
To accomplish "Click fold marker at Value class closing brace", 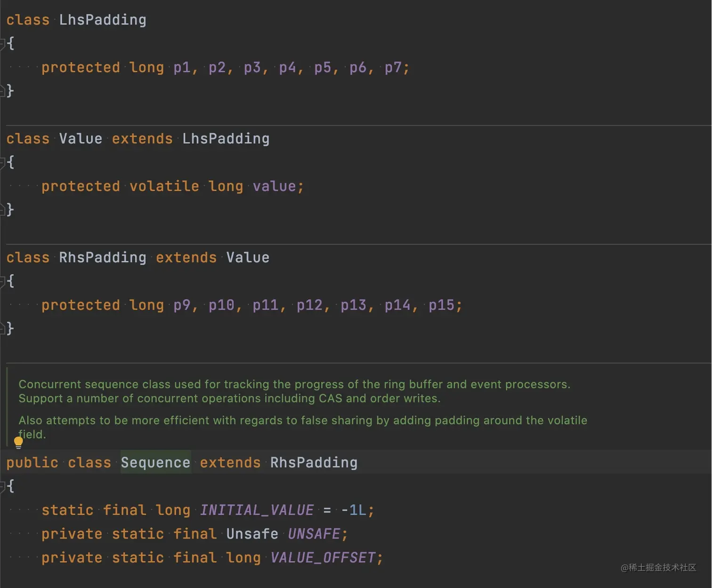I will (x=2, y=209).
